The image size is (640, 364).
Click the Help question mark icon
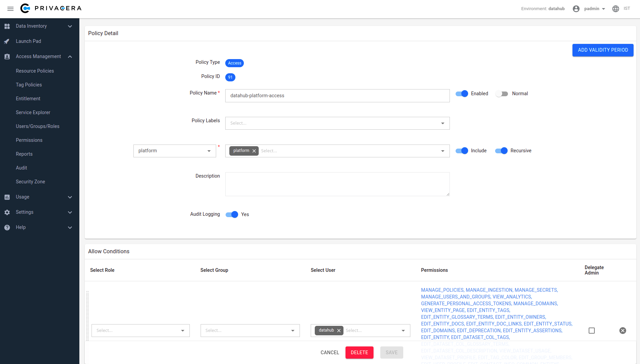click(7, 227)
